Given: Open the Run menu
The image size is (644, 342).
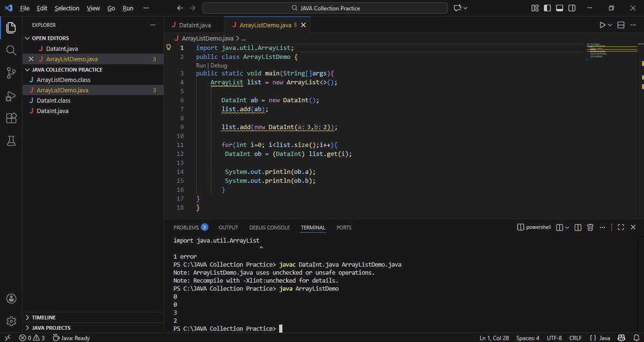Looking at the screenshot, I should coord(128,8).
